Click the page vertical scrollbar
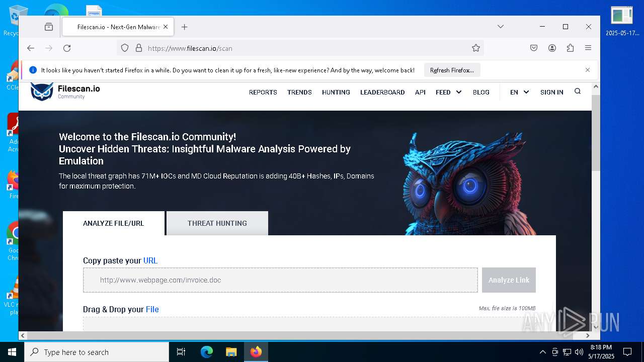The image size is (644, 362). 596,133
